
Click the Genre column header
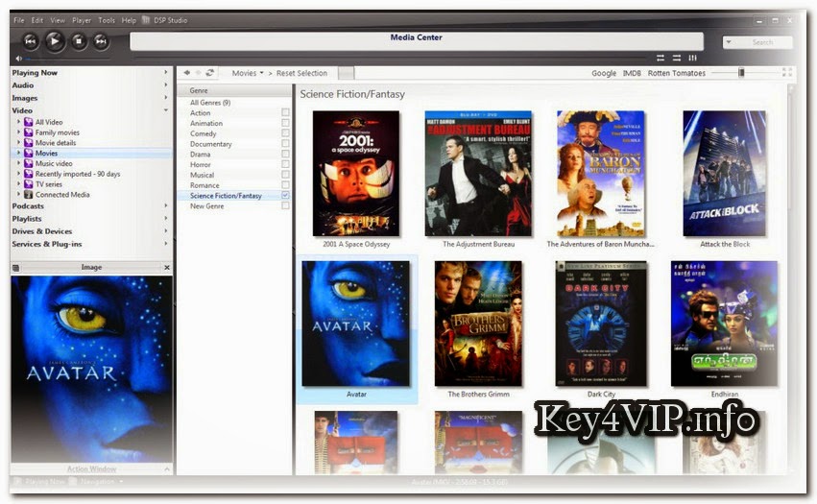(234, 90)
